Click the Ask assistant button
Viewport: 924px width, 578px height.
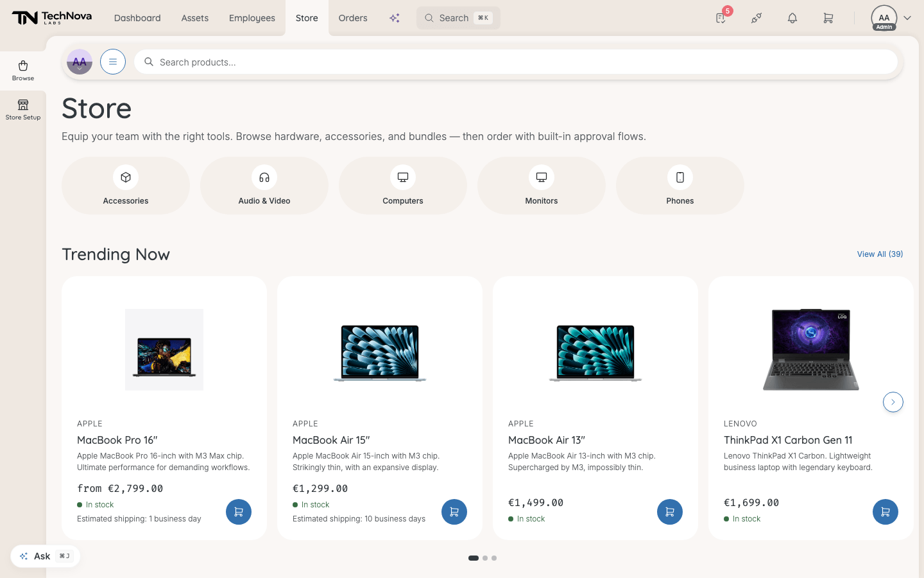(x=46, y=556)
